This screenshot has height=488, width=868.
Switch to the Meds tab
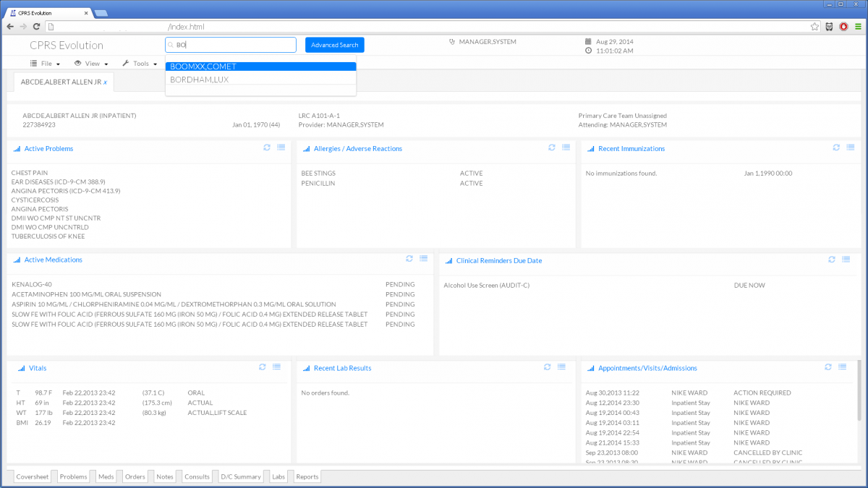tap(106, 476)
